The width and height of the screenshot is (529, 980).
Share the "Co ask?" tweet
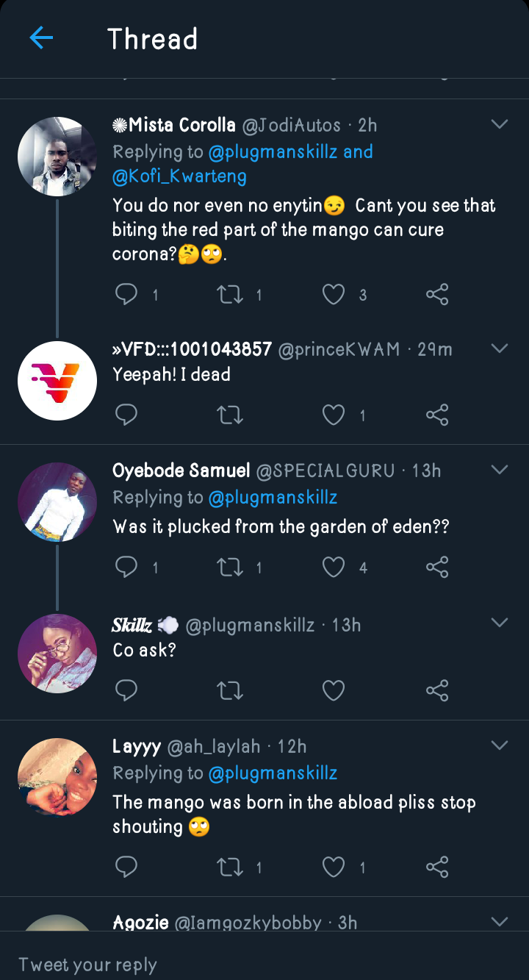(x=437, y=690)
